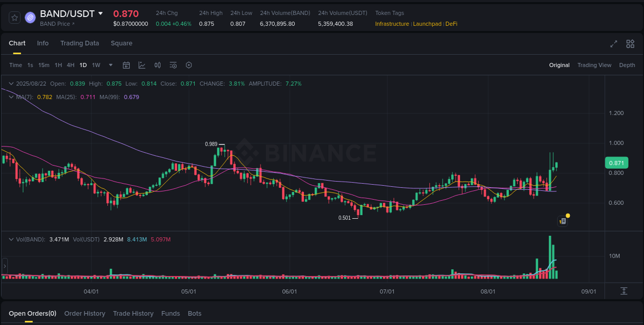
Task: Open the date range calendar picker
Action: click(x=126, y=65)
